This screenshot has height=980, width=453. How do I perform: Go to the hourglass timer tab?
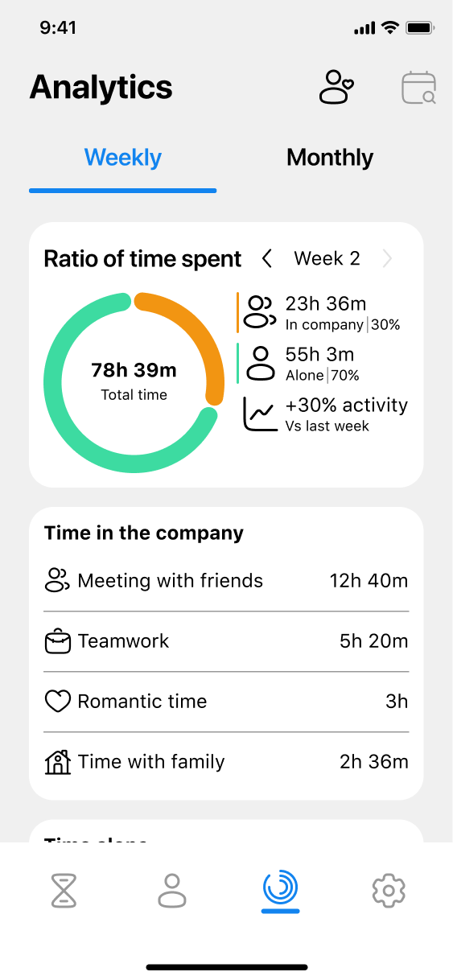(x=64, y=890)
